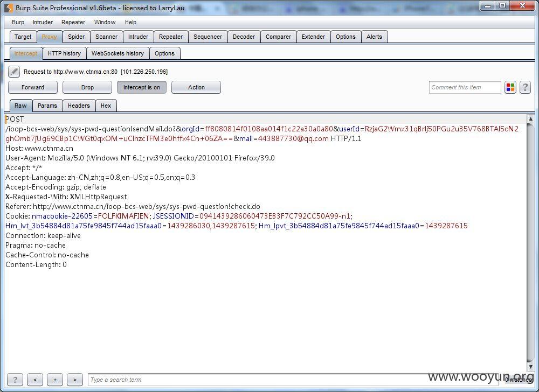The height and width of the screenshot is (392, 539).
Task: Select the Raw view tab
Action: tap(20, 106)
